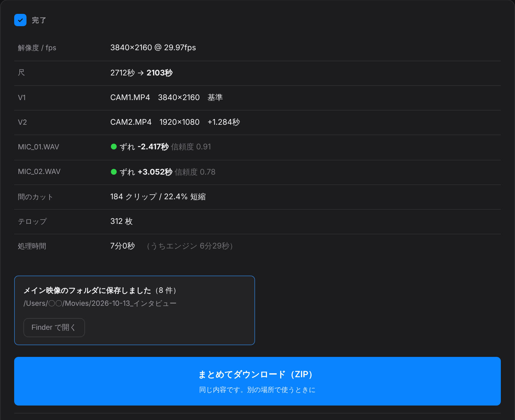Click the 処理時間 row label
Screen dimensions: 515x420
(x=32, y=246)
